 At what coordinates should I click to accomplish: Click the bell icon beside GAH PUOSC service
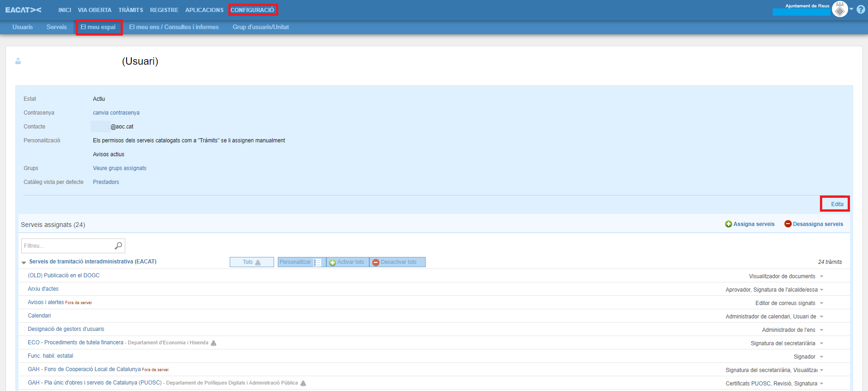pyautogui.click(x=303, y=383)
